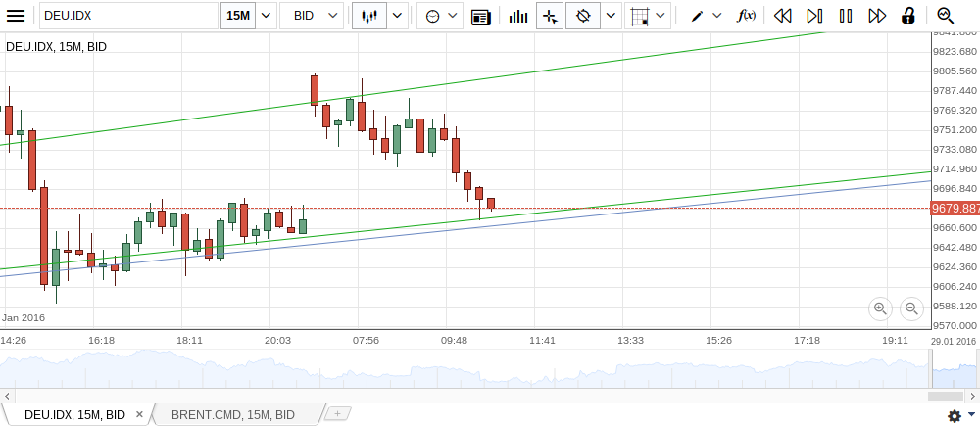980x427 pixels.
Task: Click the auto-shift chart icon
Action: (583, 16)
